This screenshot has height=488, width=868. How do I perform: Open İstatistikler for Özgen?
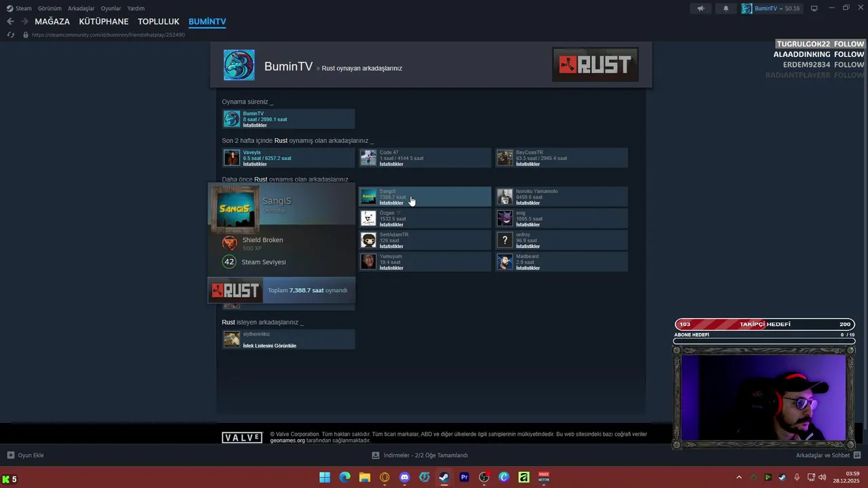pyautogui.click(x=391, y=224)
